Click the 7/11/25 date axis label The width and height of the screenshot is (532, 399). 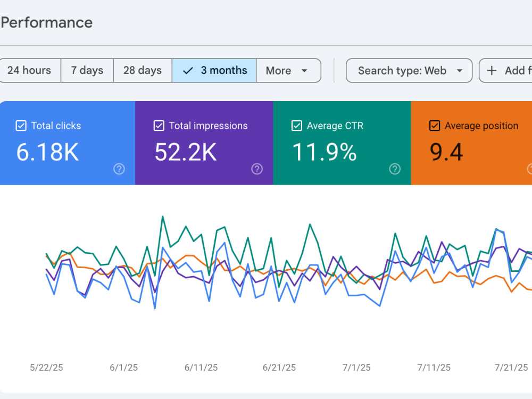click(x=434, y=368)
